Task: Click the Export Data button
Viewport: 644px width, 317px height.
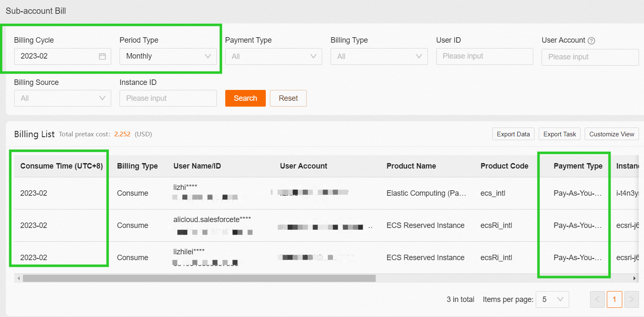Action: pyautogui.click(x=513, y=134)
